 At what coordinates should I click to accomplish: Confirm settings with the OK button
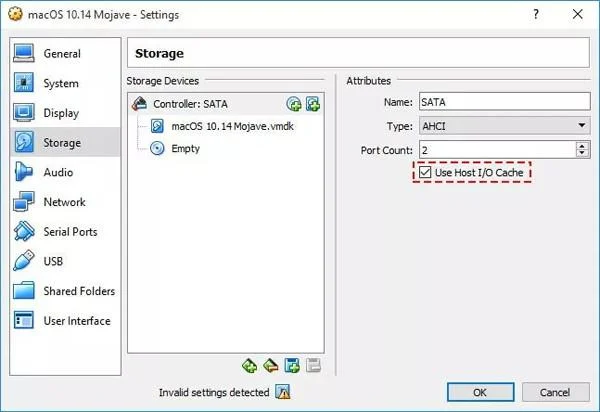click(x=480, y=392)
